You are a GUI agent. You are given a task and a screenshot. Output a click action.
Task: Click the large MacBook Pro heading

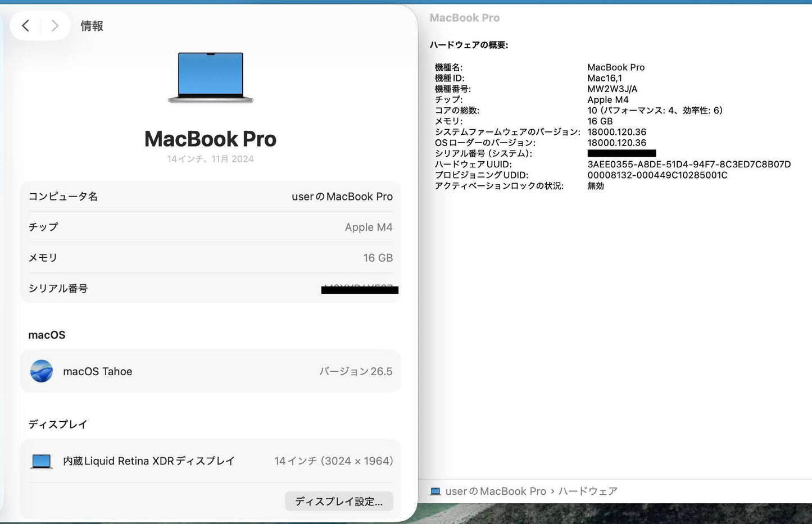point(210,139)
